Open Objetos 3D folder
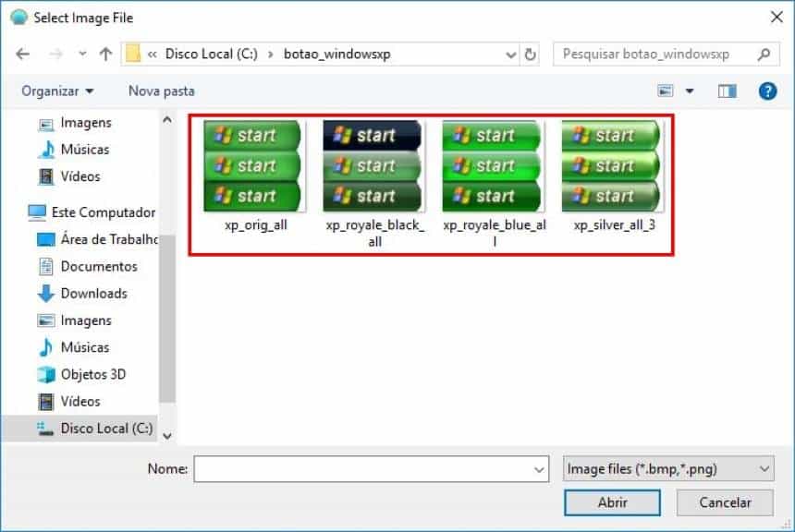 (x=93, y=374)
